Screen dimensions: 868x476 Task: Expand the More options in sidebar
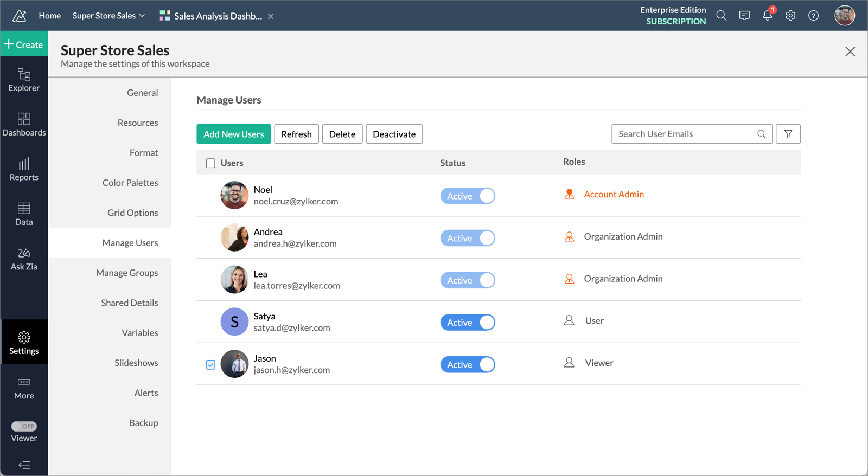point(24,388)
